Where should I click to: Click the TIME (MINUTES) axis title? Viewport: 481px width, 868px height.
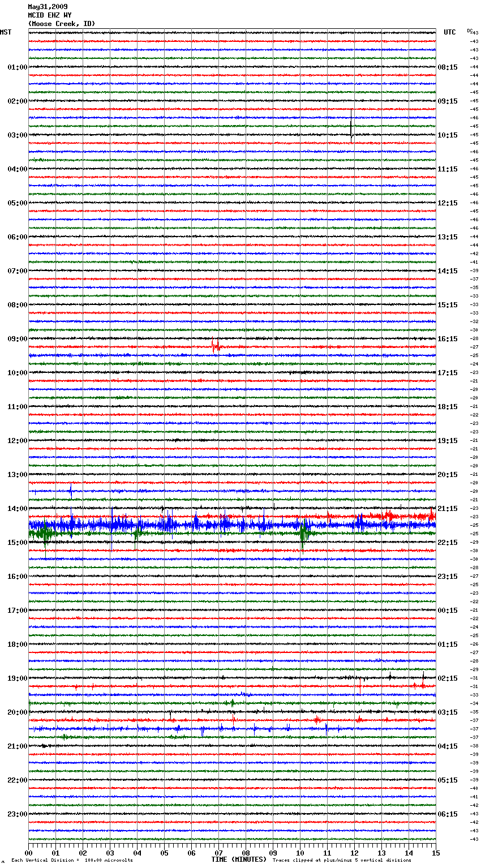pos(239,860)
